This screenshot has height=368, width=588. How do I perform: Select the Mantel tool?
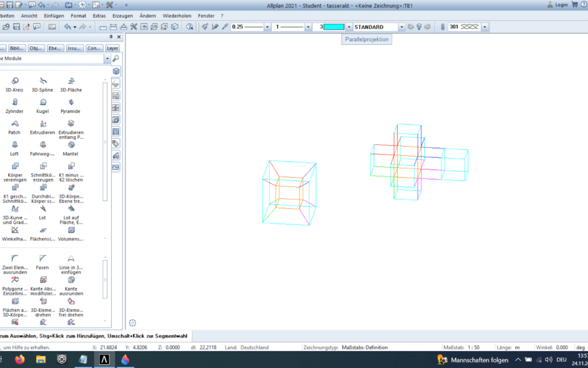pos(71,148)
